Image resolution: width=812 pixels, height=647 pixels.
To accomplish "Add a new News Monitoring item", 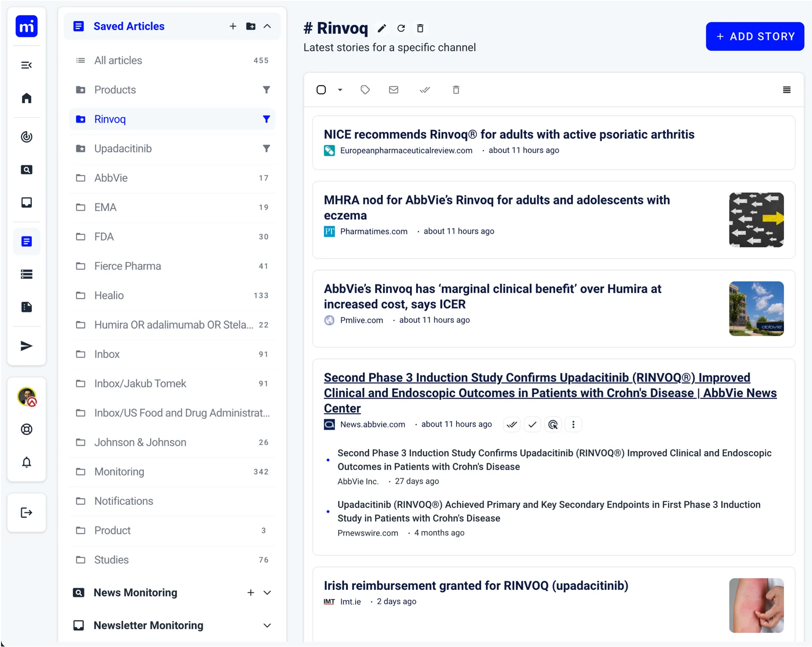I will coord(251,593).
